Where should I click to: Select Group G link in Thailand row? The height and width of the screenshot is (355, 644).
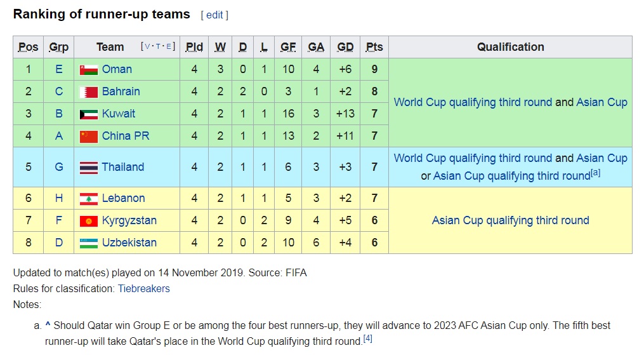click(59, 167)
